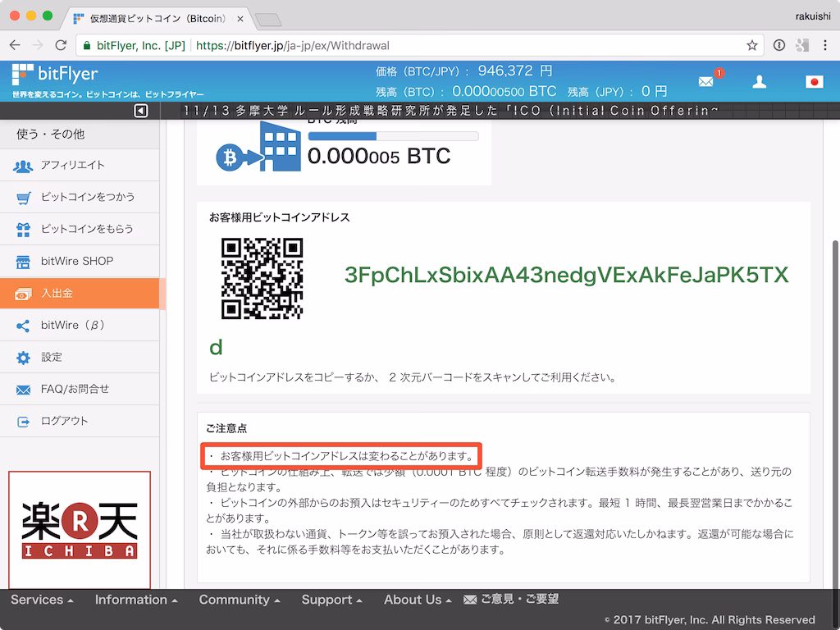
Task: Open Chrome's three-dot menu
Action: pyautogui.click(x=825, y=46)
